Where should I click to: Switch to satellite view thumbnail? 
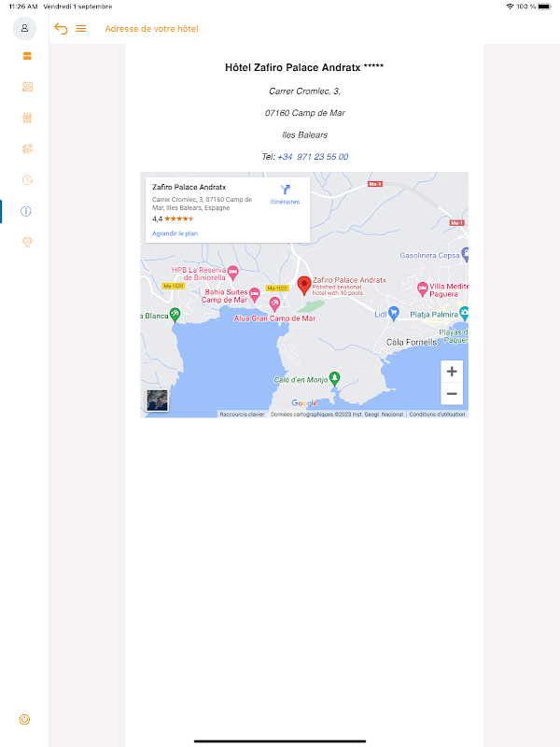point(157,401)
